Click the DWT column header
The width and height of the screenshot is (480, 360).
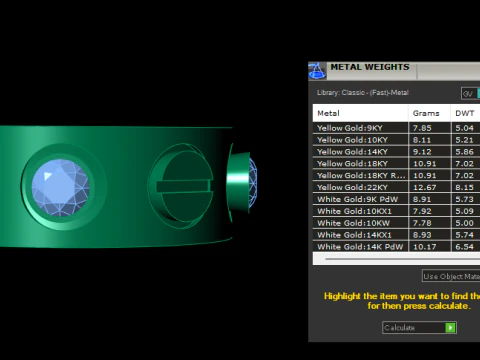pyautogui.click(x=465, y=113)
